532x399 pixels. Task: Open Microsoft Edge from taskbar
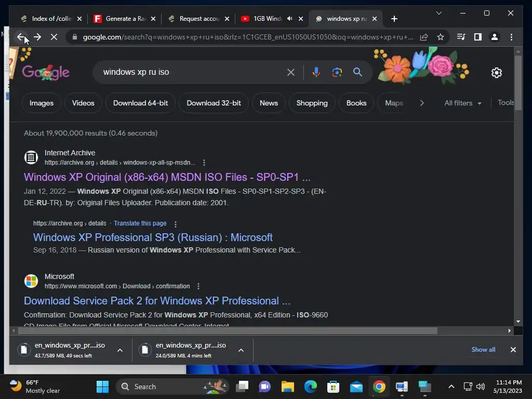(x=311, y=387)
